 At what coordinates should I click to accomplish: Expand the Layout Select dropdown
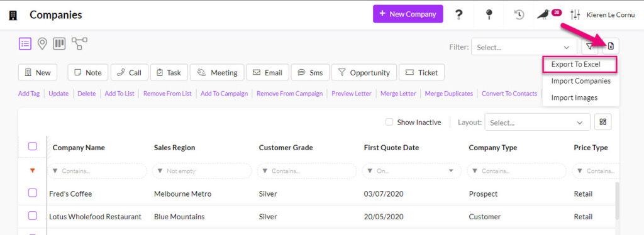pos(537,123)
